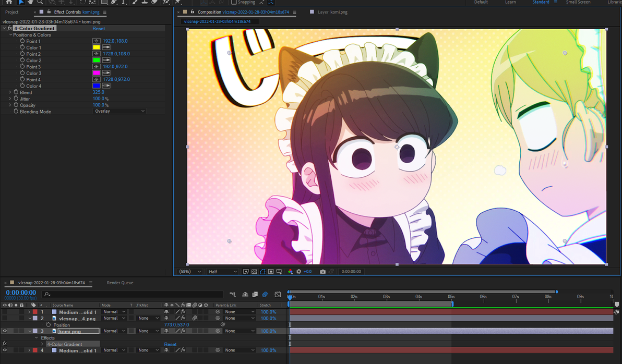622x364 pixels.
Task: Click the Fast Previews icon in viewer
Action: (x=246, y=272)
